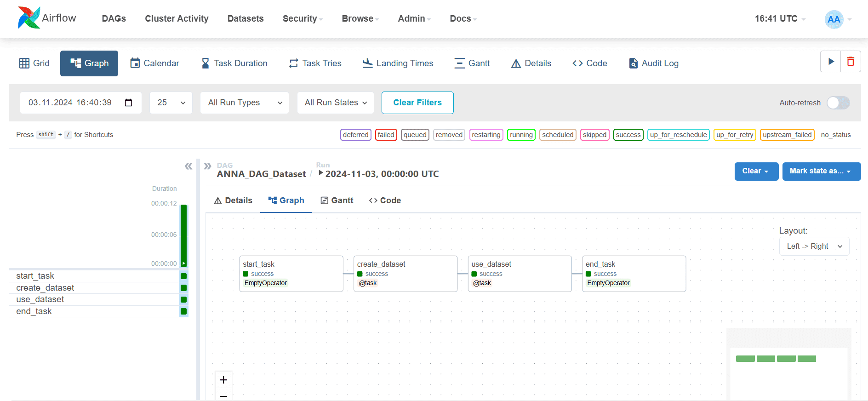Click the skipped status legend badge
868x401 pixels.
point(594,135)
